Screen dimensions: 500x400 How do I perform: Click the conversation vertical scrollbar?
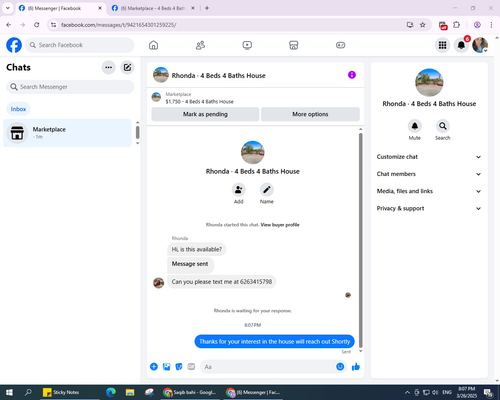pyautogui.click(x=360, y=240)
